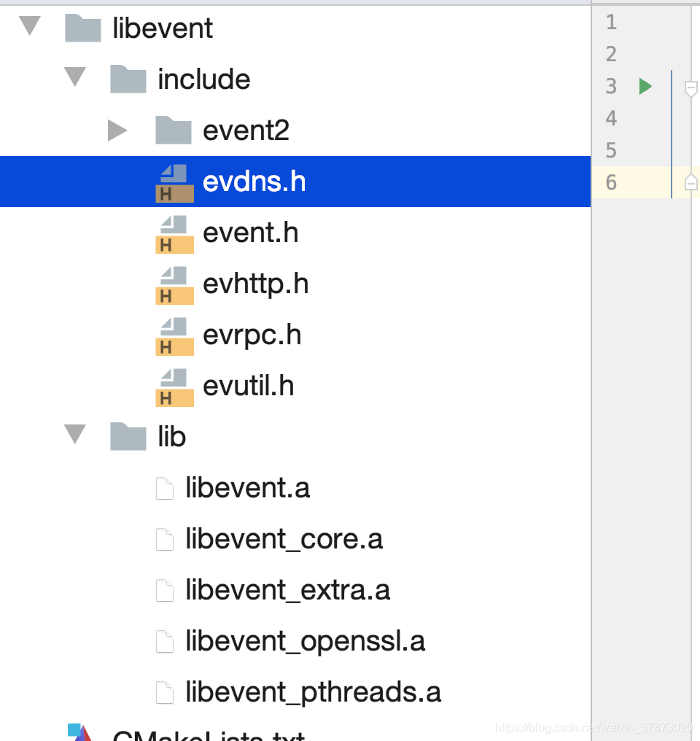Viewport: 700px width, 741px height.
Task: Click the event.h header file icon
Action: coord(174,234)
